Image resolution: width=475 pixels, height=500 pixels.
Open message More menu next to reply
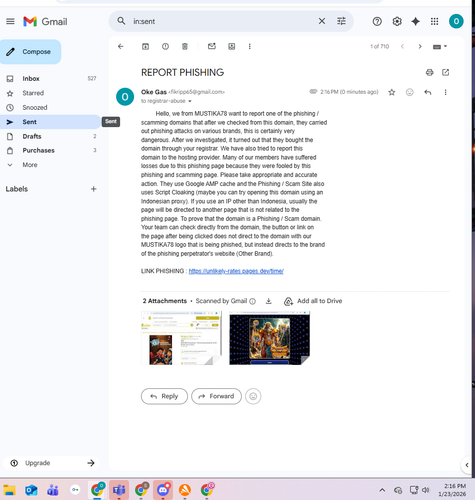point(445,92)
